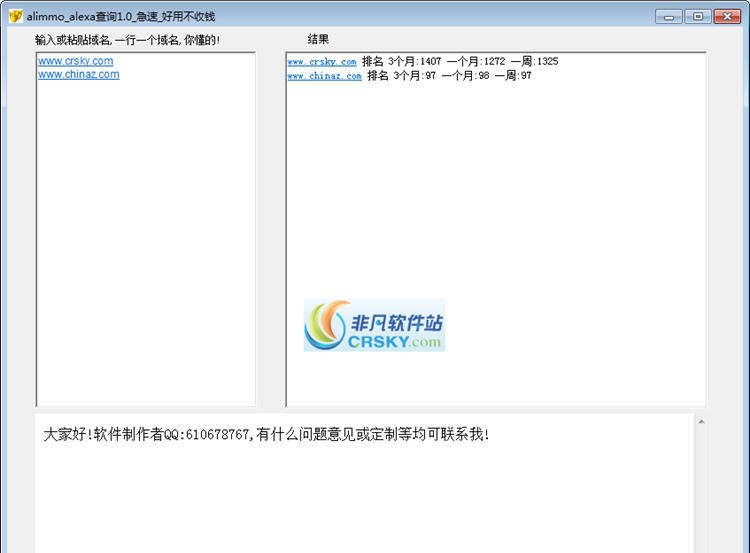The height and width of the screenshot is (553, 750).
Task: Open the www.chinaz.com link in input list
Action: 78,74
